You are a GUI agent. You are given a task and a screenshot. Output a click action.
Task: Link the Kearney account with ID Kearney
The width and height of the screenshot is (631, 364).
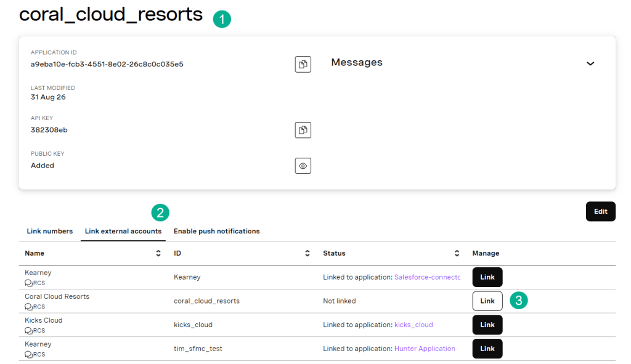(x=487, y=277)
